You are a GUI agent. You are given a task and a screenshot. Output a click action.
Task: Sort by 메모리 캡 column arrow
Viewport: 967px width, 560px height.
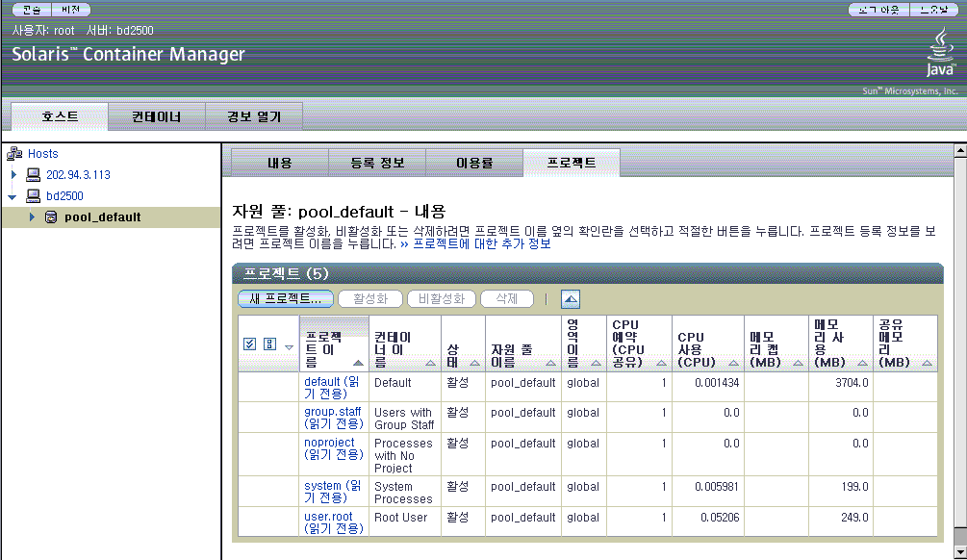pyautogui.click(x=798, y=363)
